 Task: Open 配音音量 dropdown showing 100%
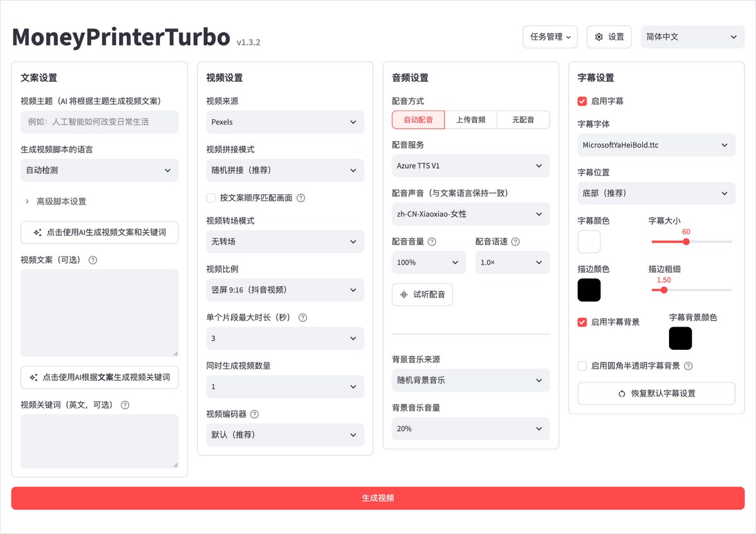[429, 262]
